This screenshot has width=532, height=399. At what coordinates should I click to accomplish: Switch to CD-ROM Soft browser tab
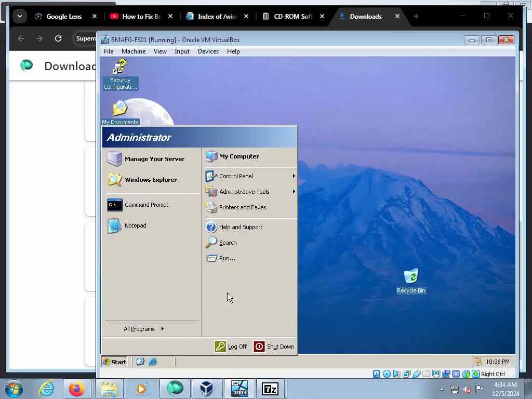pos(293,16)
